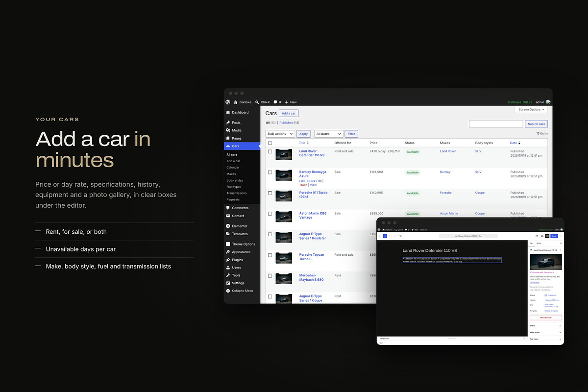Click the blue block inserter in editor window

pos(385,236)
